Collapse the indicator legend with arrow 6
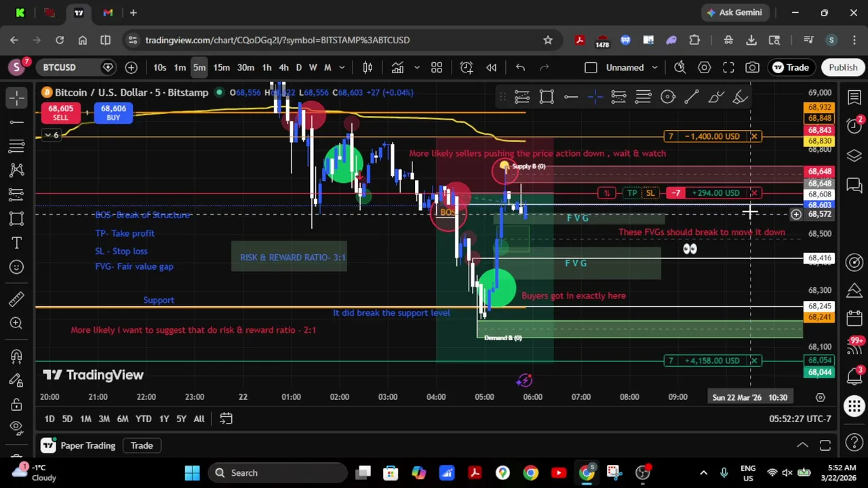Viewport: 868px width, 488px height. (x=52, y=136)
